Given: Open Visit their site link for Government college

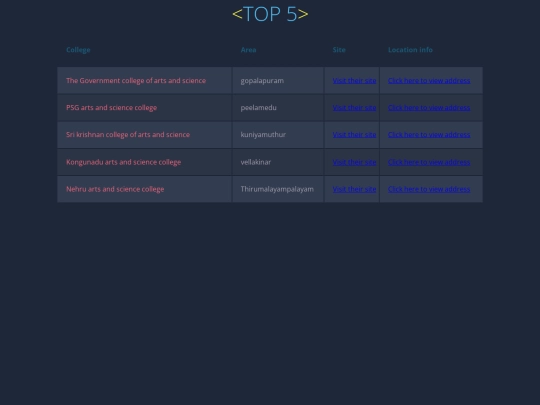Looking at the screenshot, I should pyautogui.click(x=354, y=81).
